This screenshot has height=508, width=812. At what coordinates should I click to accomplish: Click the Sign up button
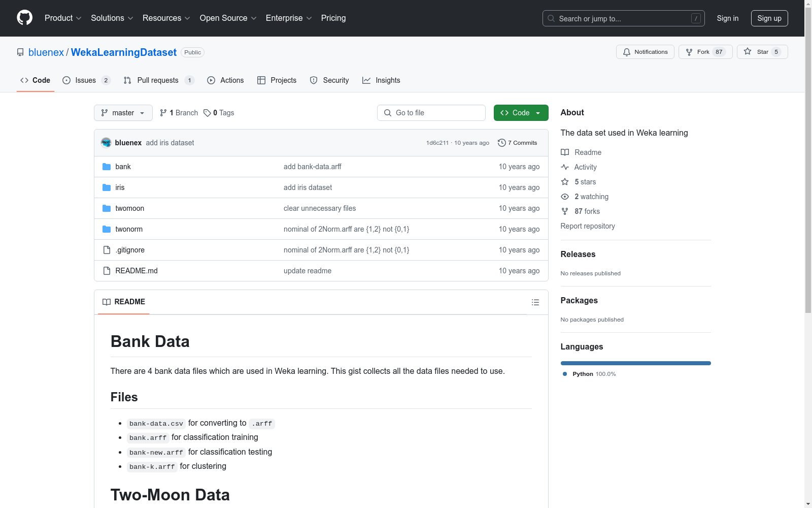click(x=769, y=18)
